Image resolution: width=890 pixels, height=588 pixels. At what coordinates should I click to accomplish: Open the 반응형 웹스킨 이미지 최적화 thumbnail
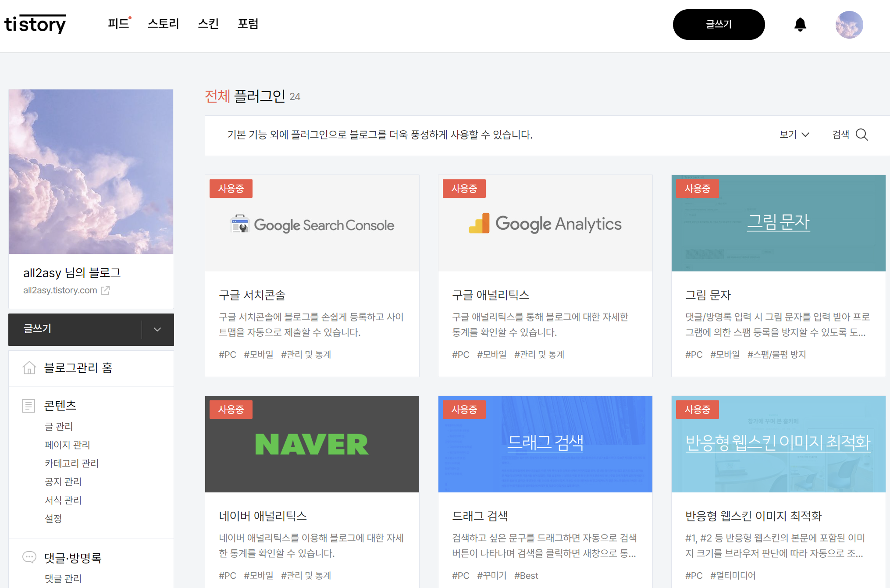coord(779,444)
